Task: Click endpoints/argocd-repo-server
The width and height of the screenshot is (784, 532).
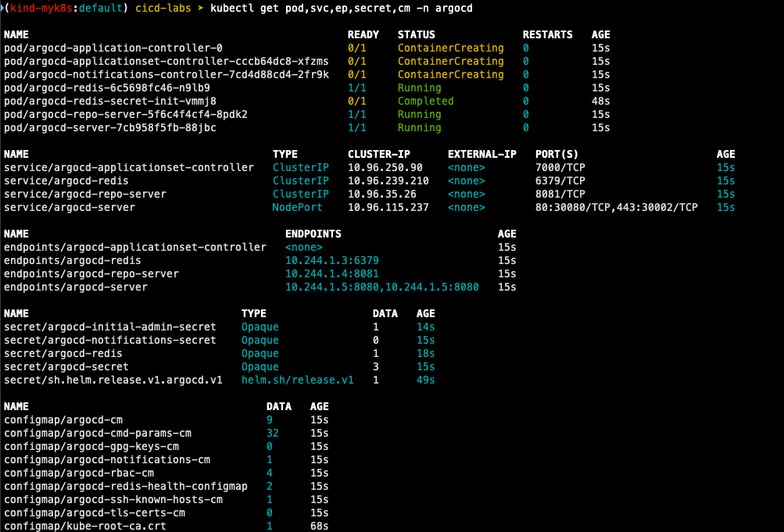Action: (x=91, y=273)
